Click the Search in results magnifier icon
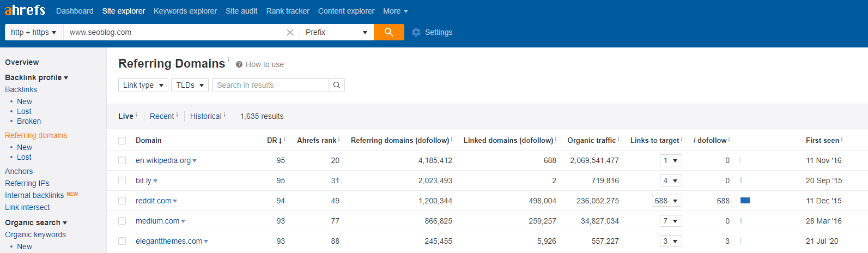868x253 pixels. coord(337,85)
